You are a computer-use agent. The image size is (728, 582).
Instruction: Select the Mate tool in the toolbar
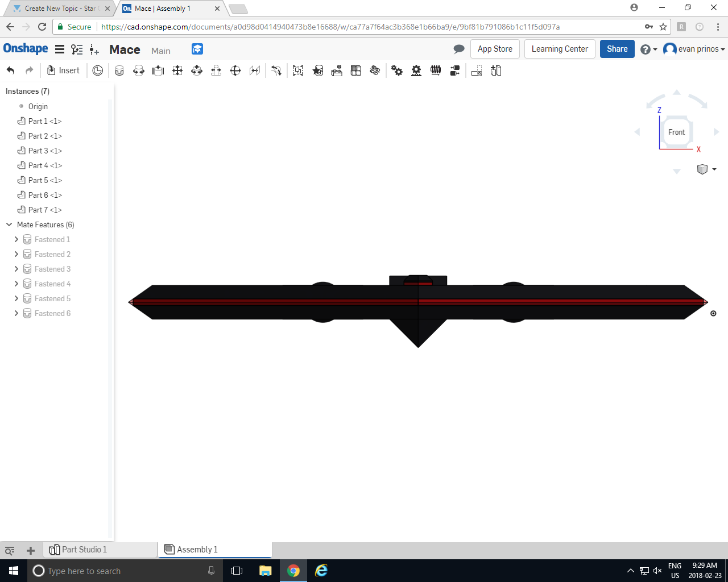(x=119, y=70)
